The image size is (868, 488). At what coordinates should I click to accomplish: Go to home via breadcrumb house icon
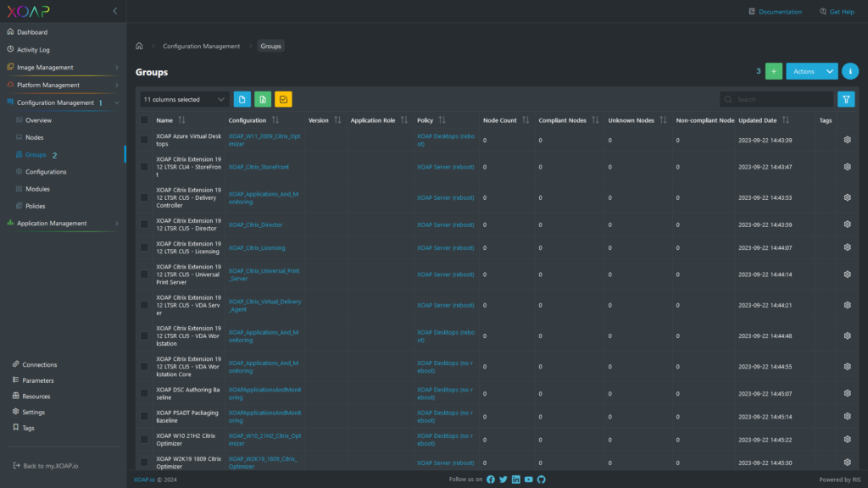(139, 46)
